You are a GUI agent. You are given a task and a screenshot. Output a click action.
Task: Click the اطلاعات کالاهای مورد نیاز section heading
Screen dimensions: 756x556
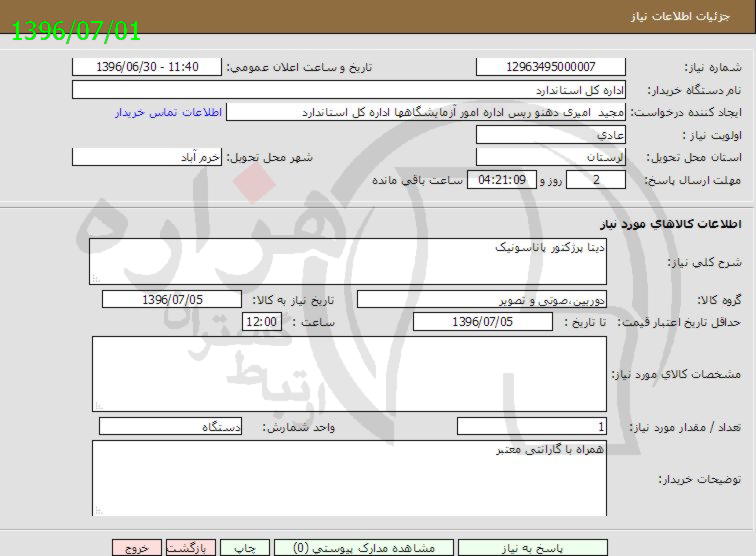(671, 224)
